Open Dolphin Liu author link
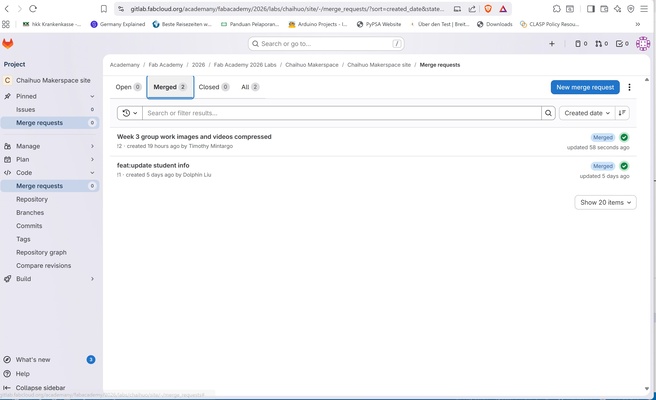 (x=197, y=175)
